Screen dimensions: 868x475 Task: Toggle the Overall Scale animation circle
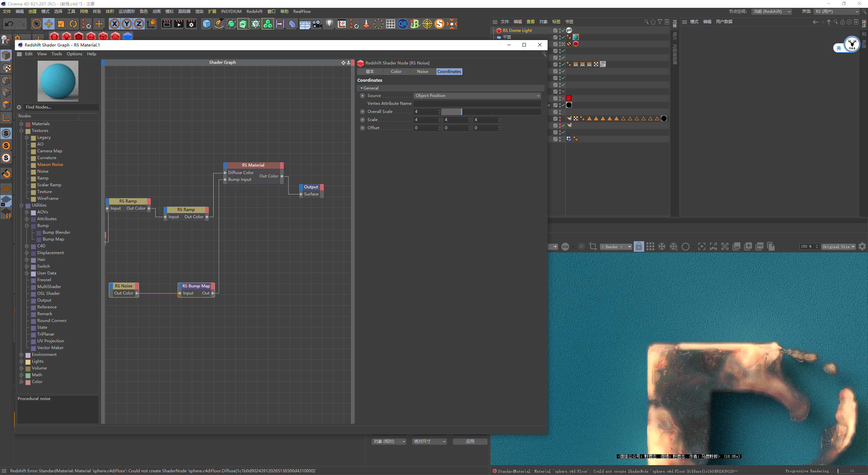(362, 112)
